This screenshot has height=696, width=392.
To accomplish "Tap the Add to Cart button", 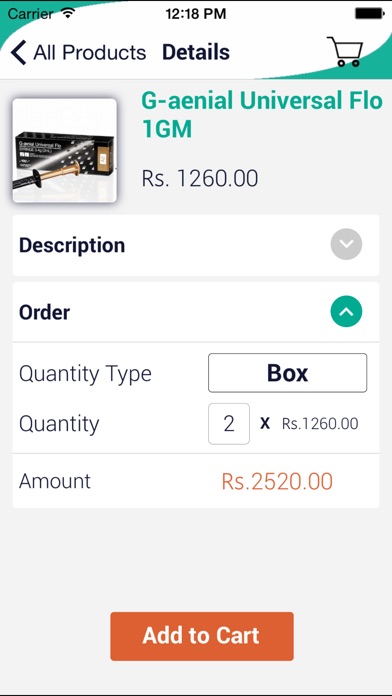I will (202, 636).
